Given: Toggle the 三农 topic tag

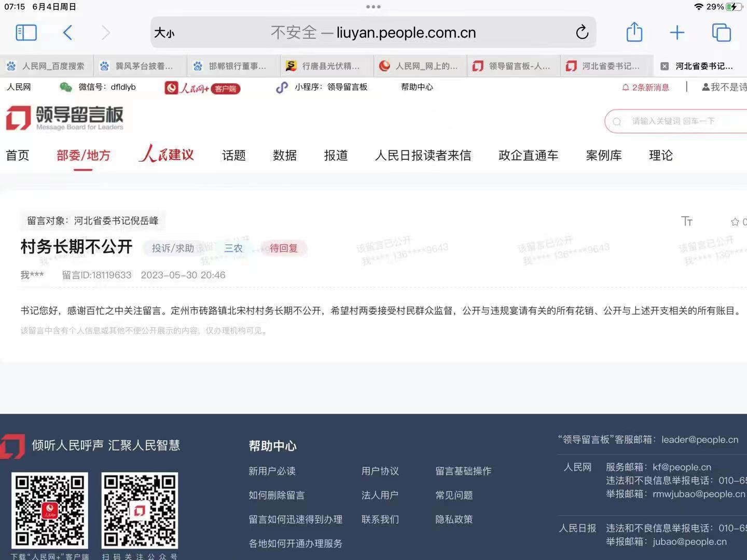Looking at the screenshot, I should point(233,248).
